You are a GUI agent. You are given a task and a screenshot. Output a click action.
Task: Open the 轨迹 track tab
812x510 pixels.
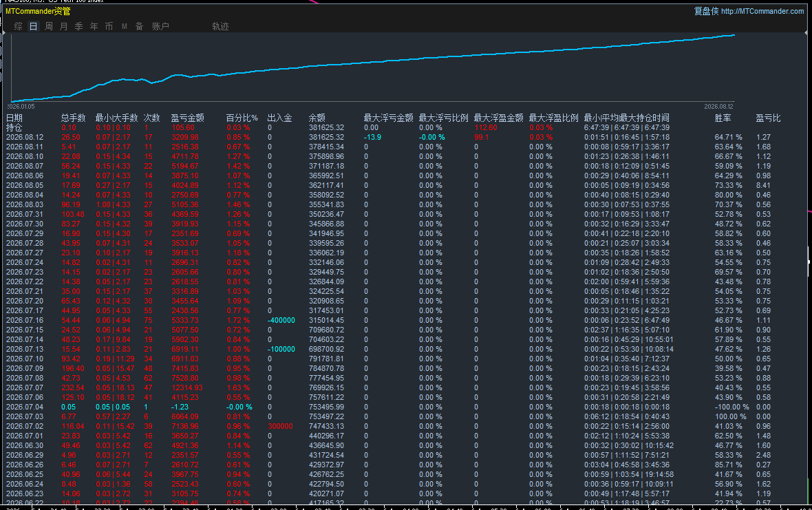(x=220, y=26)
